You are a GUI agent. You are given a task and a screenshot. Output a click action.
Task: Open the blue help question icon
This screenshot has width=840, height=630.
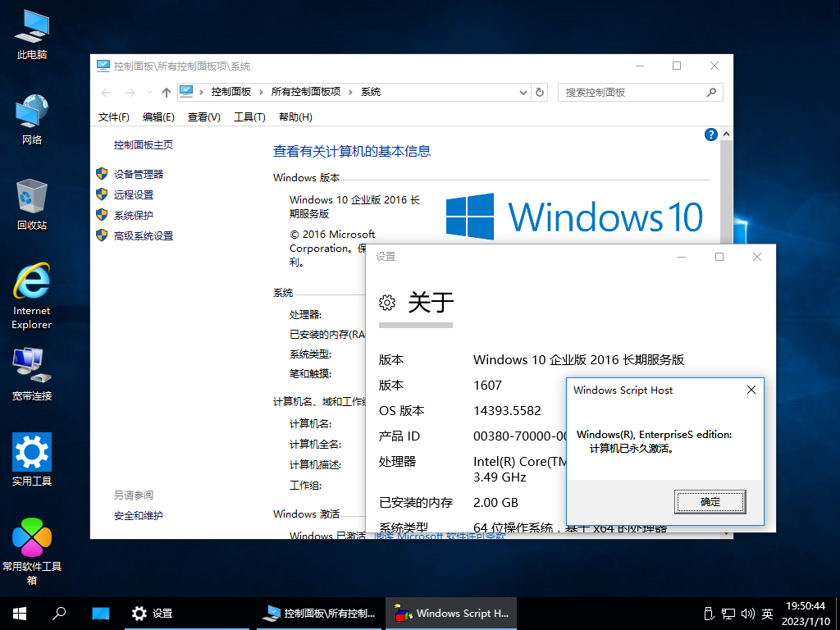click(711, 135)
